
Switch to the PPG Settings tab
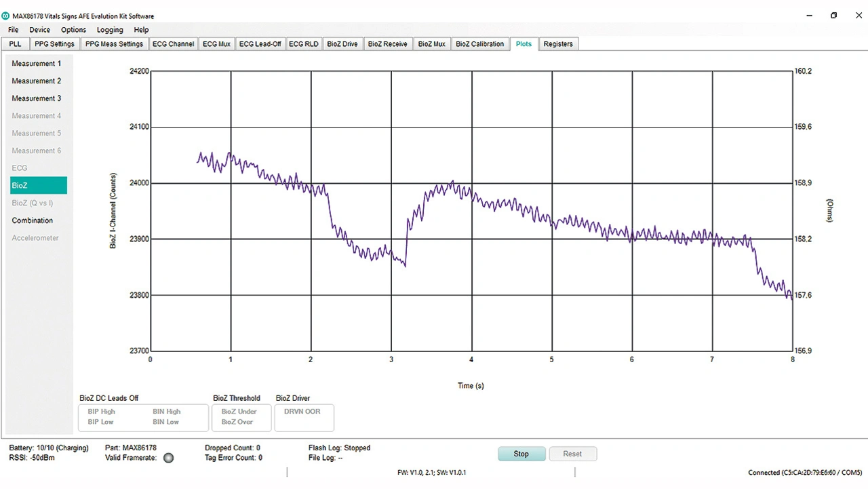click(x=54, y=44)
